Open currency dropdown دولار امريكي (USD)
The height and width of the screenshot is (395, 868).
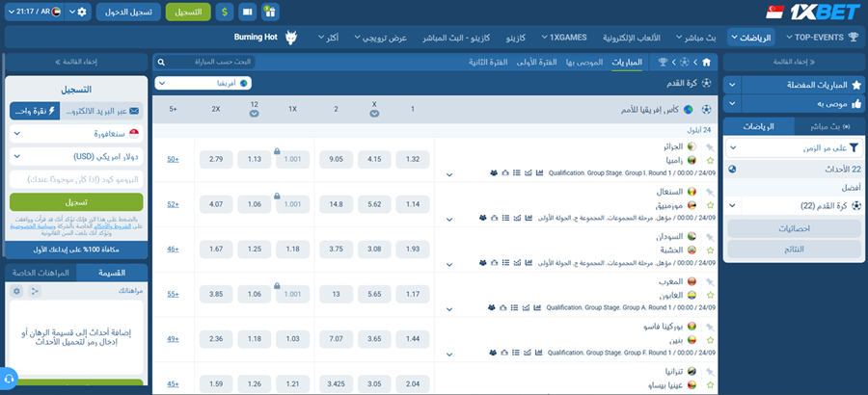(76, 157)
